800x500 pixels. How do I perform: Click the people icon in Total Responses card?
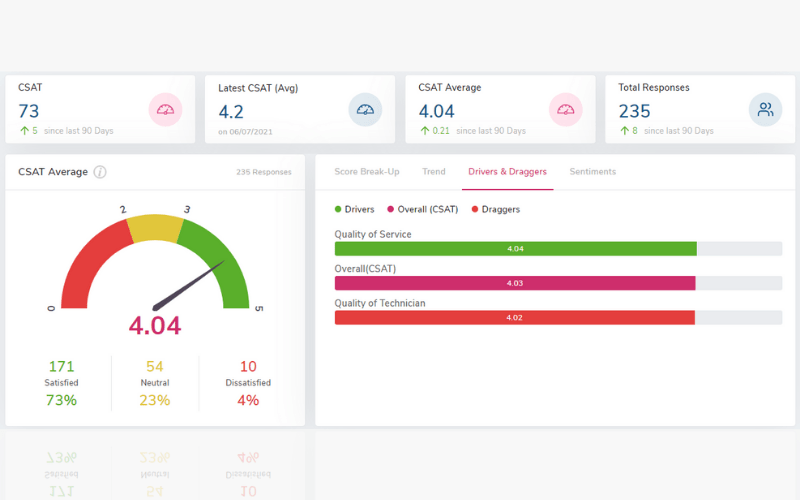(x=766, y=109)
